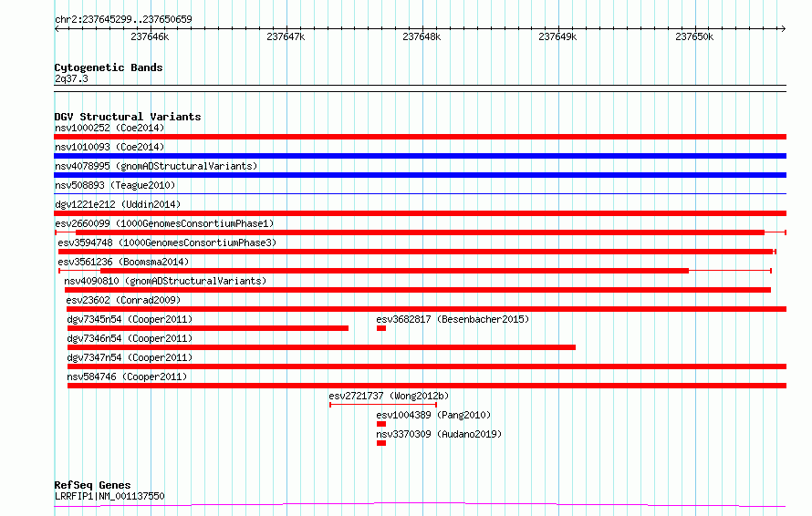Open the dgv7347n54 (Cooper2011) label
Screen dimensions: 812x516
pyautogui.click(x=130, y=357)
